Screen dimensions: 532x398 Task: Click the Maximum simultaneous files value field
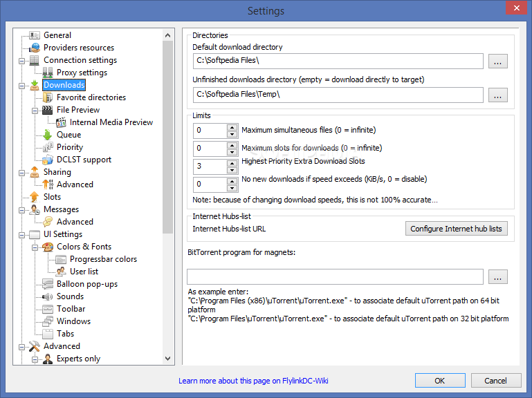[210, 131]
